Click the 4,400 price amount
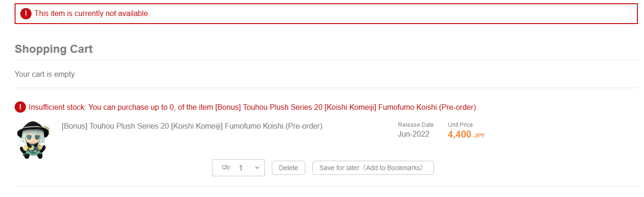Screen dimensions: 644x197 point(459,135)
